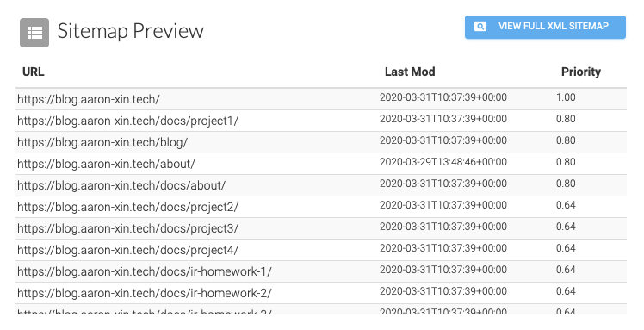The image size is (644, 330).
Task: Open the docs/ir-homework-1 URL
Action: pyautogui.click(x=145, y=271)
